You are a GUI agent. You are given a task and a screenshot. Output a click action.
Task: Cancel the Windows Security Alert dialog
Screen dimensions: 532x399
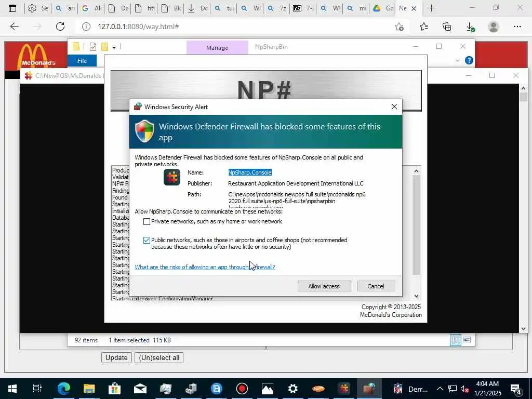click(376, 286)
